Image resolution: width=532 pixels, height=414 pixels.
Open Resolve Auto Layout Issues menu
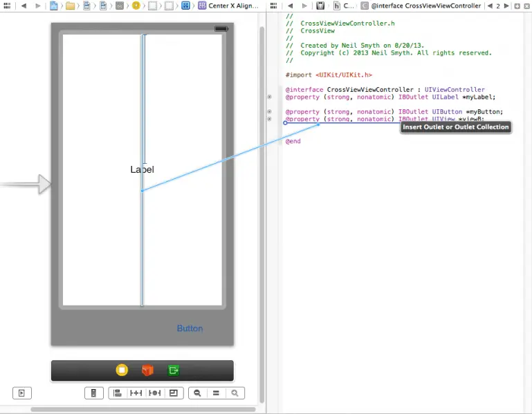tap(154, 393)
